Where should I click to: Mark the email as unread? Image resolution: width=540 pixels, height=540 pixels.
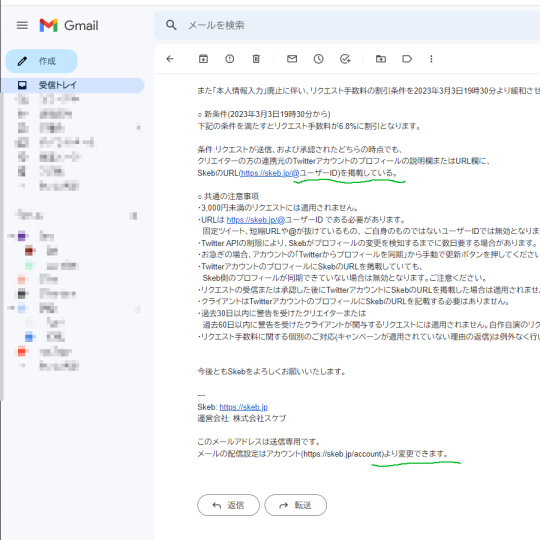(x=292, y=59)
